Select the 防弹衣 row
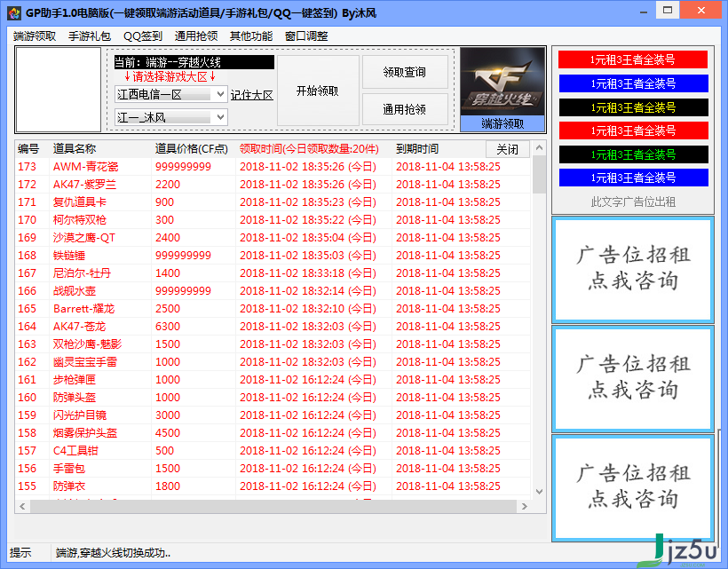 tap(273, 486)
